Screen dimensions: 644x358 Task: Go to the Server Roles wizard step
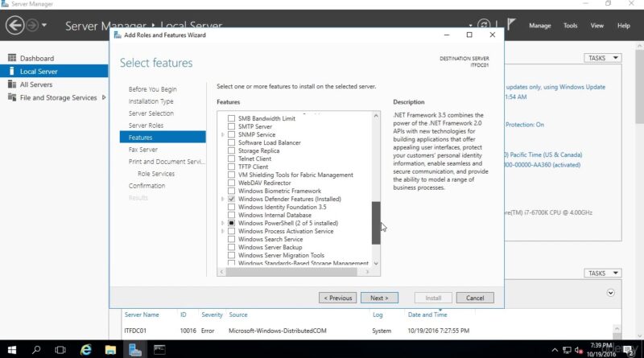click(146, 126)
